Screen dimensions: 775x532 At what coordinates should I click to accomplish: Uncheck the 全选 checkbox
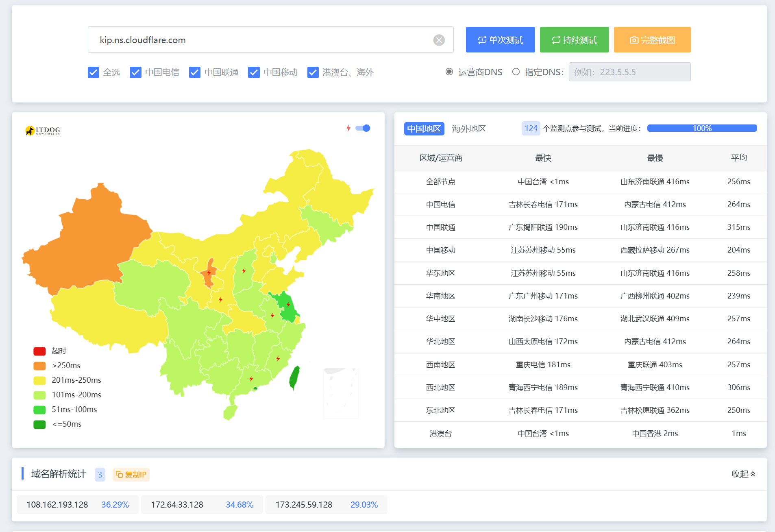click(94, 72)
